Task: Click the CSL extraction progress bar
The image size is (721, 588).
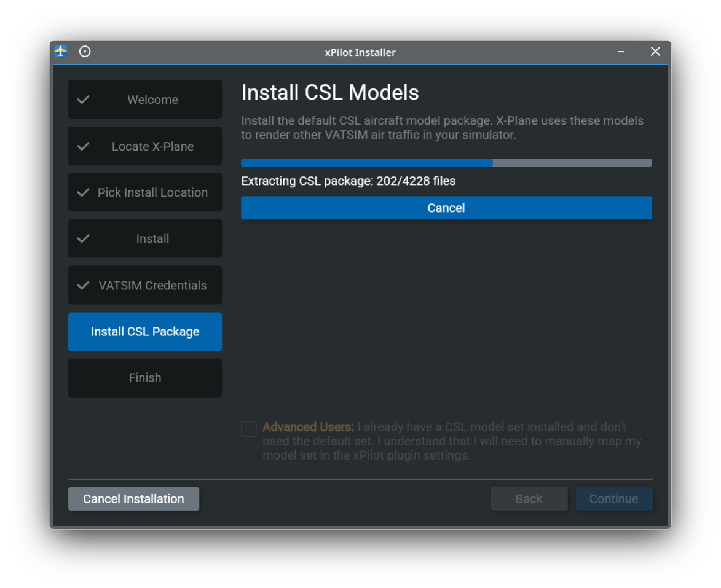Action: click(x=446, y=162)
